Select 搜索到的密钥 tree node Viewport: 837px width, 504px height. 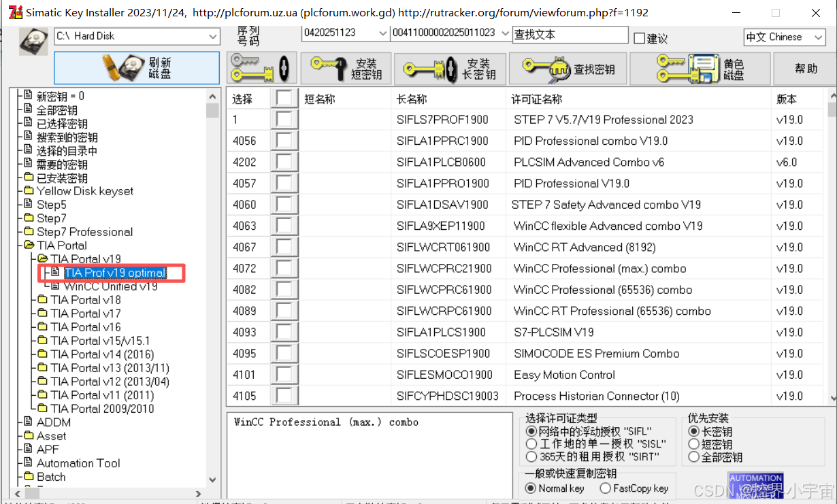67,137
